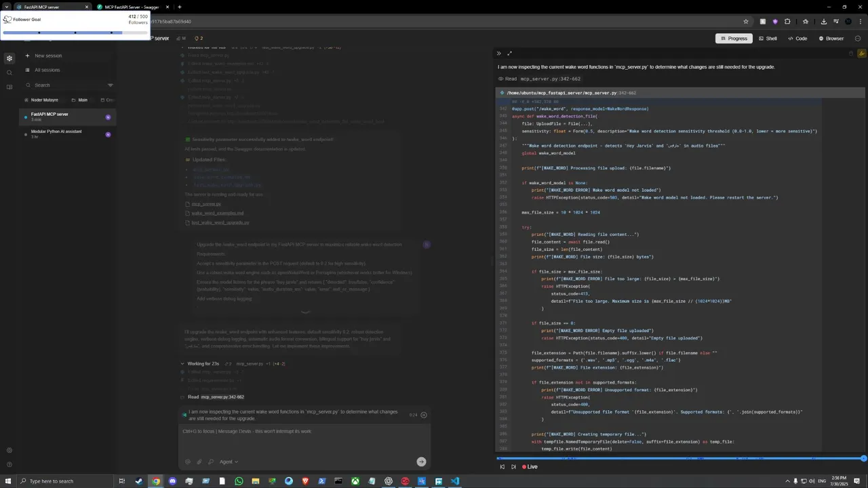This screenshot has width=868, height=488.
Task: Open settings gear in bottom left rail
Action: point(9,450)
